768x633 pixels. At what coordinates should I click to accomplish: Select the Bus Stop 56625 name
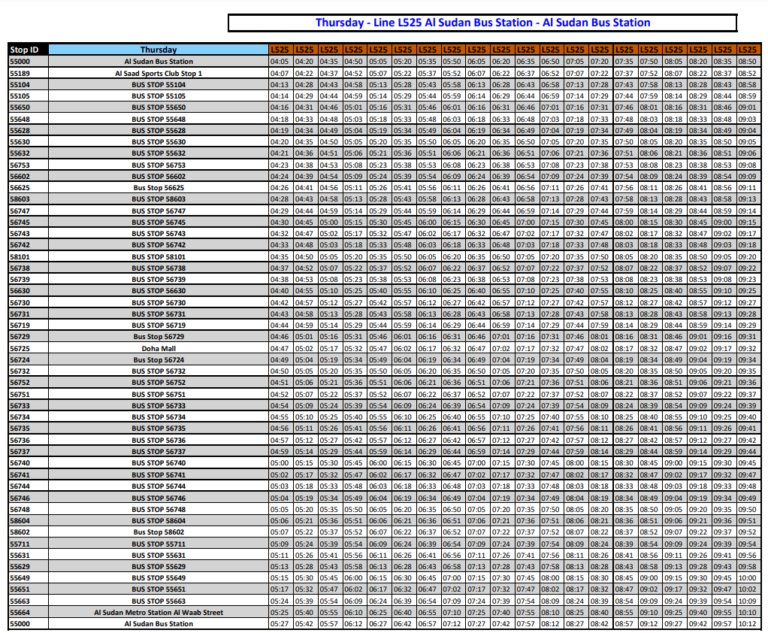click(159, 187)
